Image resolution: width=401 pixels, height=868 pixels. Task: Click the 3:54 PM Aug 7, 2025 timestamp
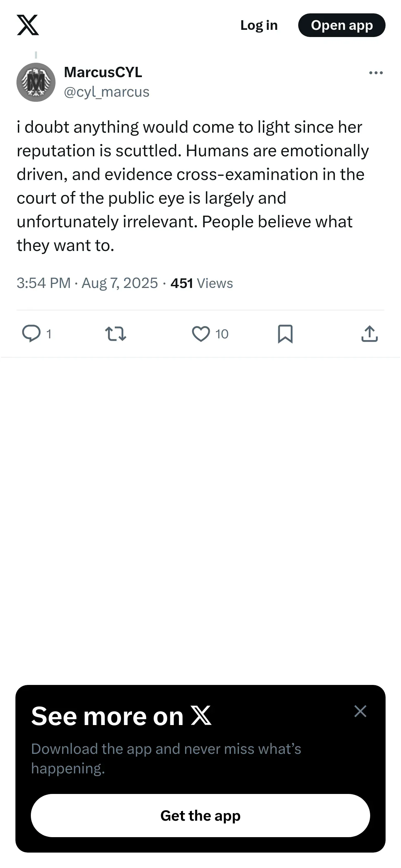click(87, 283)
